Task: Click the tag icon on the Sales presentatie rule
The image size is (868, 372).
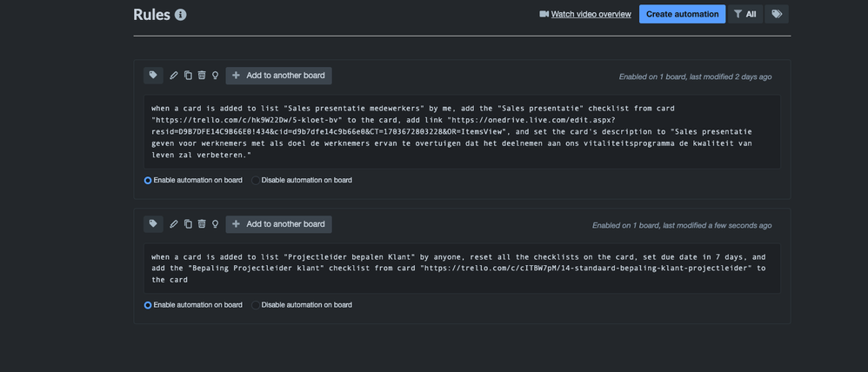Action: [153, 76]
